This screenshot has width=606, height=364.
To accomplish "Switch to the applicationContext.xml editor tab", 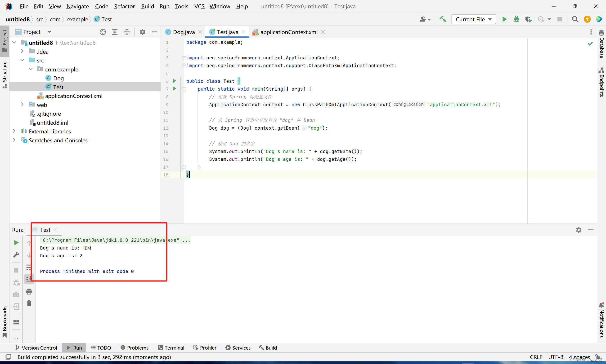I will click(288, 32).
